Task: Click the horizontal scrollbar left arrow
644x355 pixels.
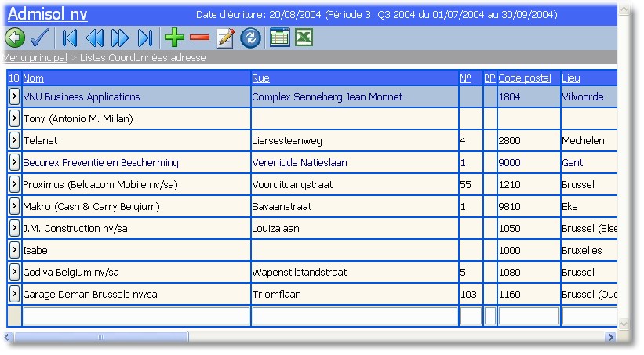Action: point(7,337)
